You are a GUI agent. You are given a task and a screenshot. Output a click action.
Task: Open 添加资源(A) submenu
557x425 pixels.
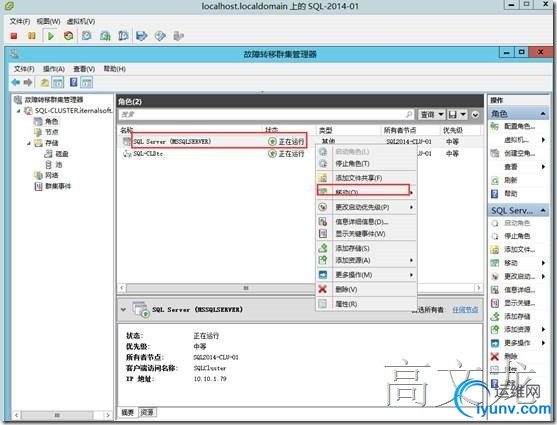click(366, 260)
